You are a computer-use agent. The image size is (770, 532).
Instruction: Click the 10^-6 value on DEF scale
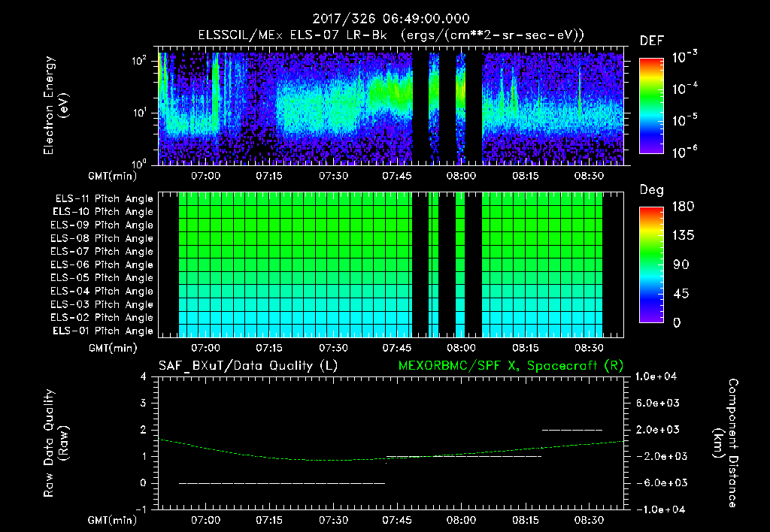point(684,152)
